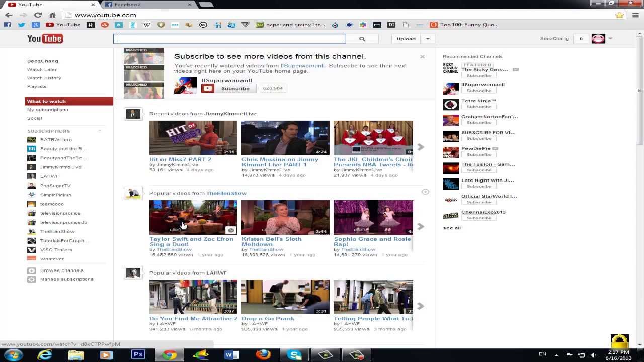
Task: Click the Windows Start button
Action: pyautogui.click(x=13, y=355)
